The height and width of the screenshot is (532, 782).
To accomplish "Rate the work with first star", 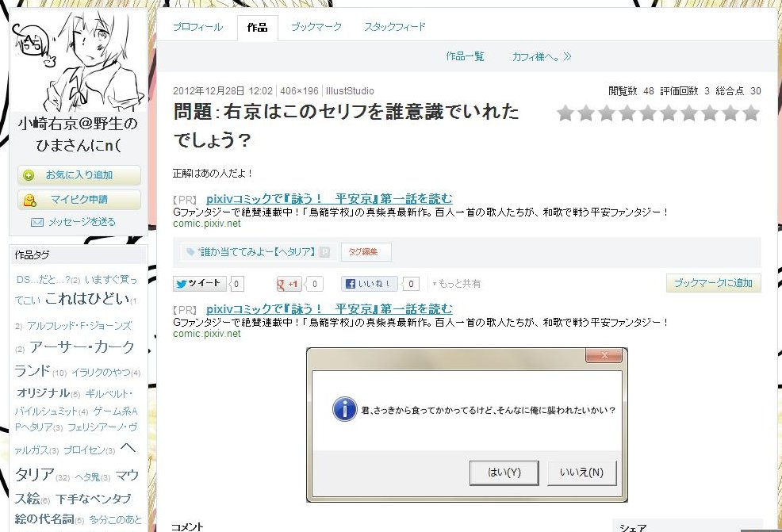I will point(565,113).
